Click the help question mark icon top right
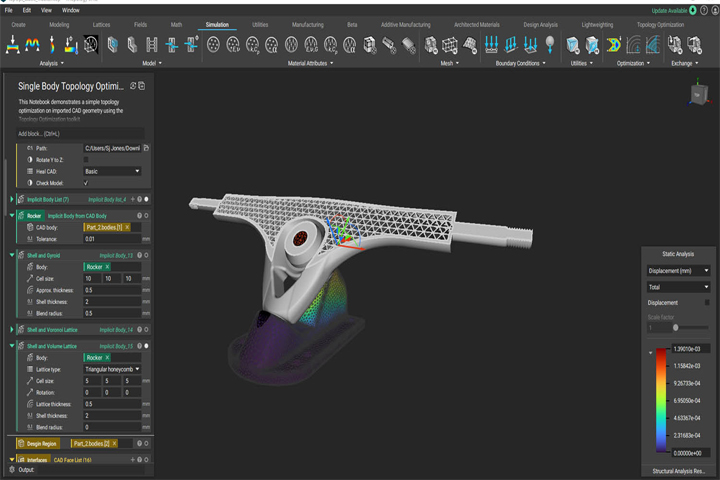720x480 pixels. [x=704, y=10]
